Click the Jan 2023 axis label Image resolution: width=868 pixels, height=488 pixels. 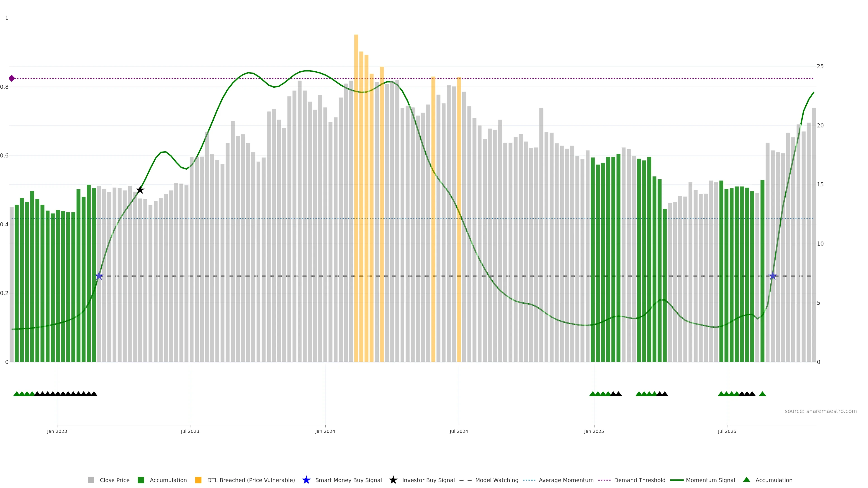(x=57, y=431)
